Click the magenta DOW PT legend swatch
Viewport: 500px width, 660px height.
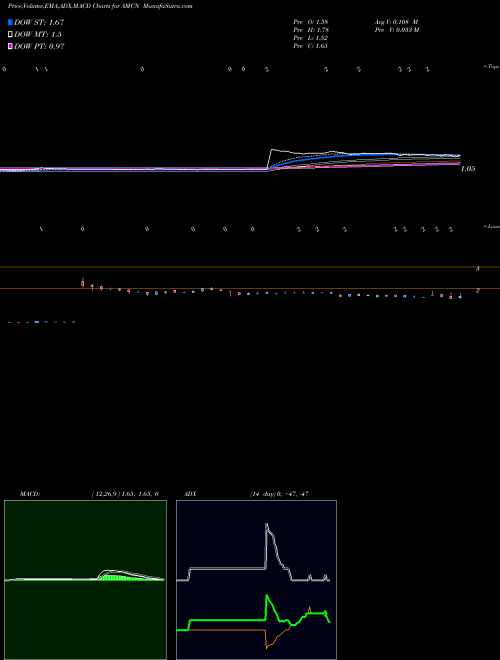tap(10, 46)
